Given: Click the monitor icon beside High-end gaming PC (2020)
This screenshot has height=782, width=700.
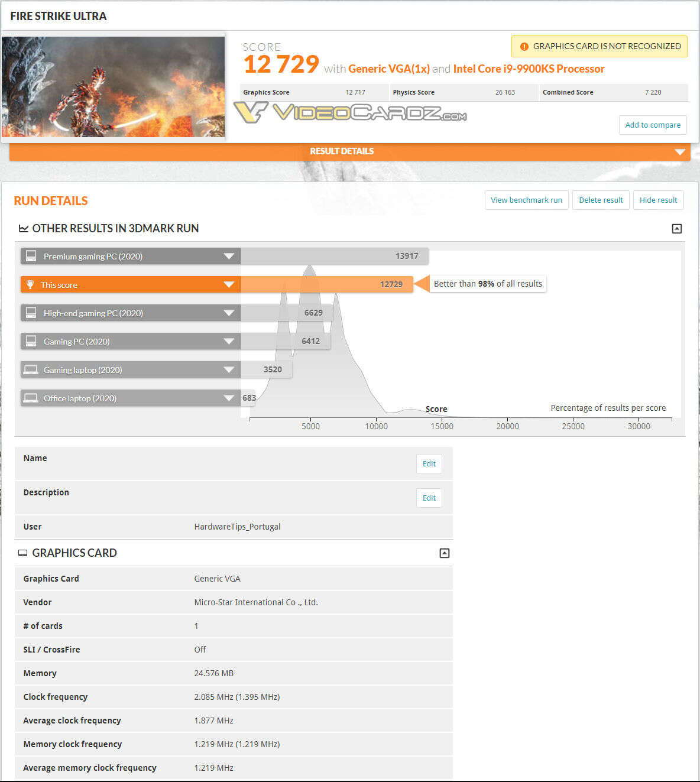Looking at the screenshot, I should pyautogui.click(x=31, y=313).
